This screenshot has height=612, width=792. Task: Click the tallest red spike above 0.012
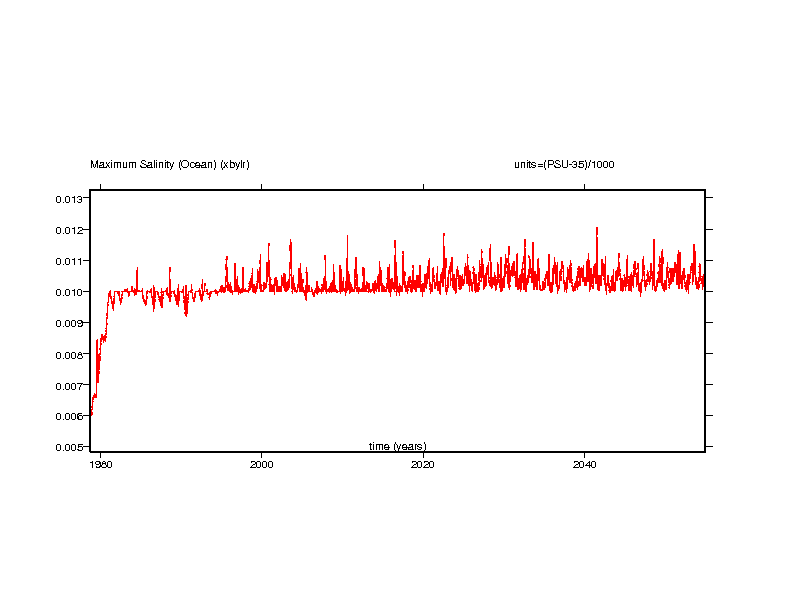pos(597,229)
